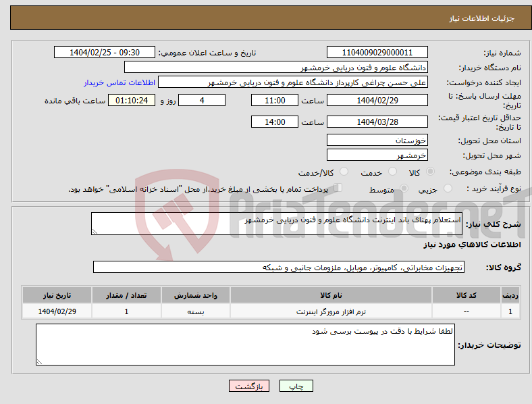Image resolution: width=532 pixels, height=404 pixels.
Task: Click the price validity date 1404/03/28 field
Action: 377,122
